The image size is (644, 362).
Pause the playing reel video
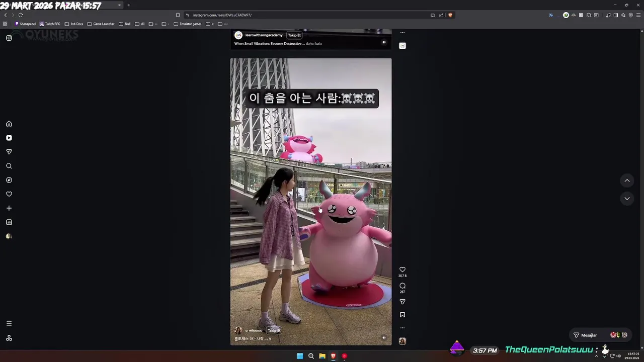311,201
